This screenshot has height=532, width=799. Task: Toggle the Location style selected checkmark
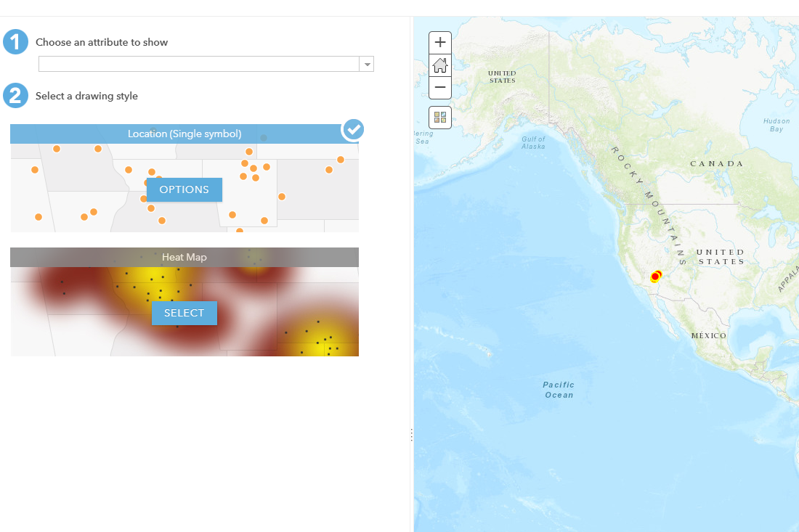pyautogui.click(x=353, y=129)
